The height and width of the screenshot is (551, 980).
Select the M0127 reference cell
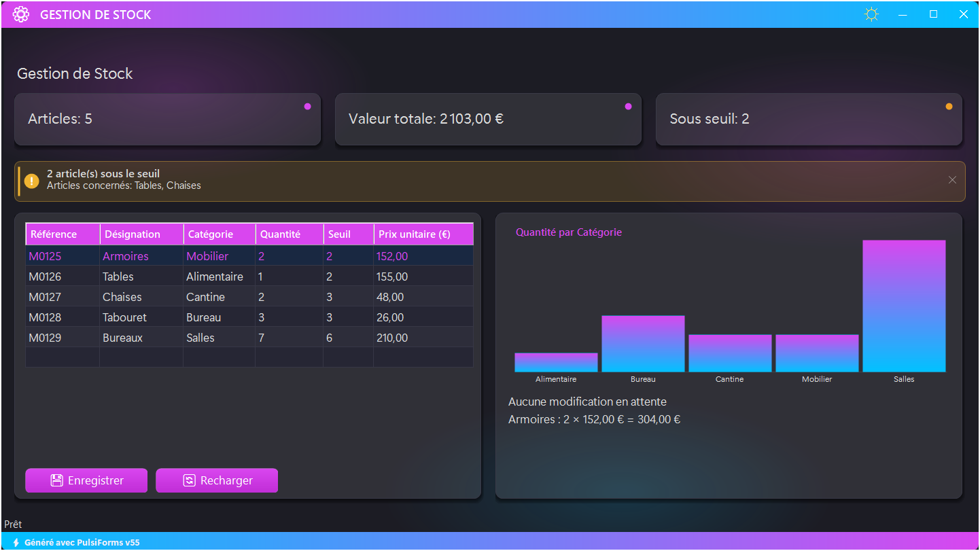[x=63, y=297]
